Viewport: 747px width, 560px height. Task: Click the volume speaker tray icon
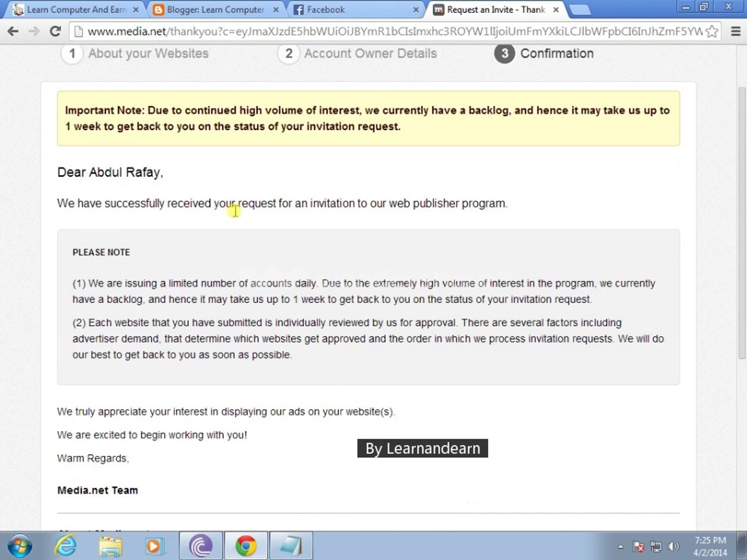pos(673,547)
